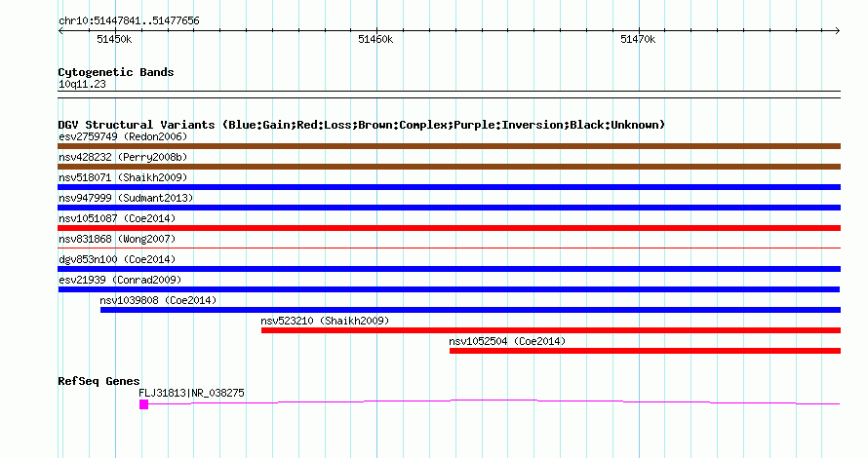Select the nsv831868 (Wong2007) label
This screenshot has width=868, height=458.
coord(117,239)
